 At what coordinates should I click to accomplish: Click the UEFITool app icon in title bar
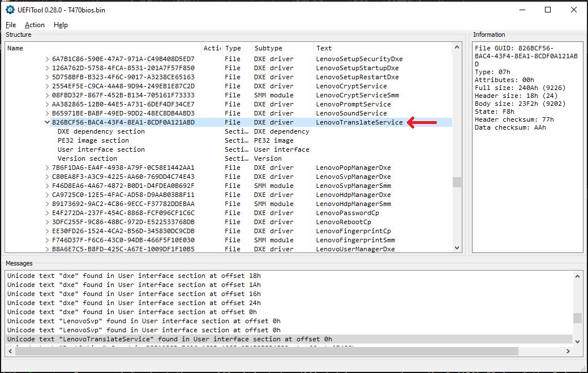click(x=10, y=10)
